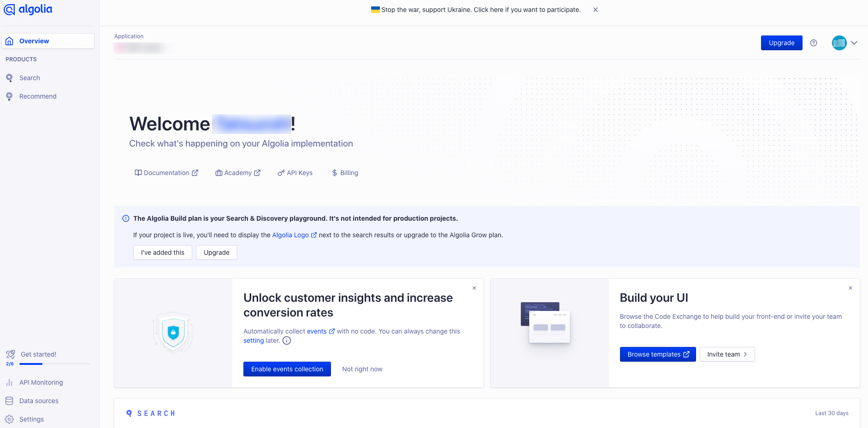The height and width of the screenshot is (428, 868).
Task: Open API Keys
Action: pos(295,173)
